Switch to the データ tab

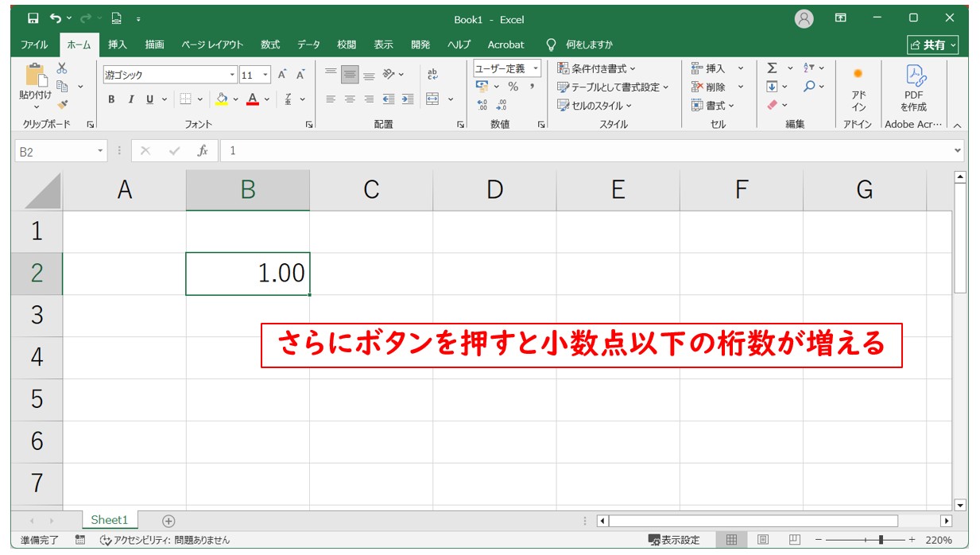point(308,45)
